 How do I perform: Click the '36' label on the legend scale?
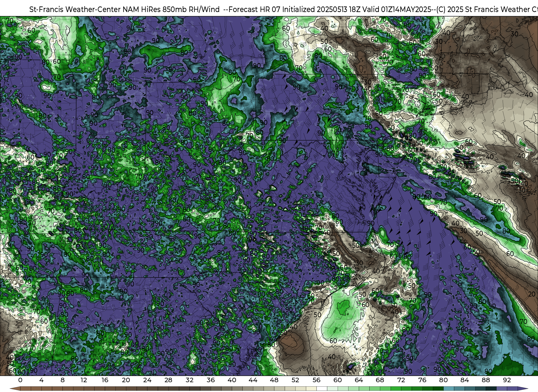pos(211,380)
